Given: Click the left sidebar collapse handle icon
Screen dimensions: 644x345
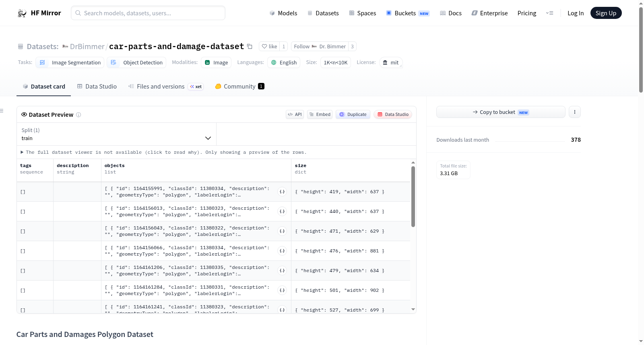Looking at the screenshot, I should pyautogui.click(x=2, y=111).
